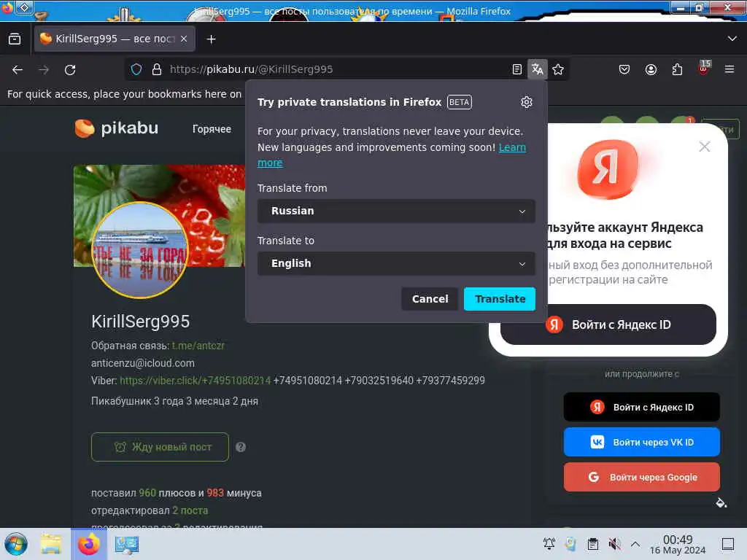Click the Cancel button in translation panel
The height and width of the screenshot is (560, 747).
click(430, 299)
